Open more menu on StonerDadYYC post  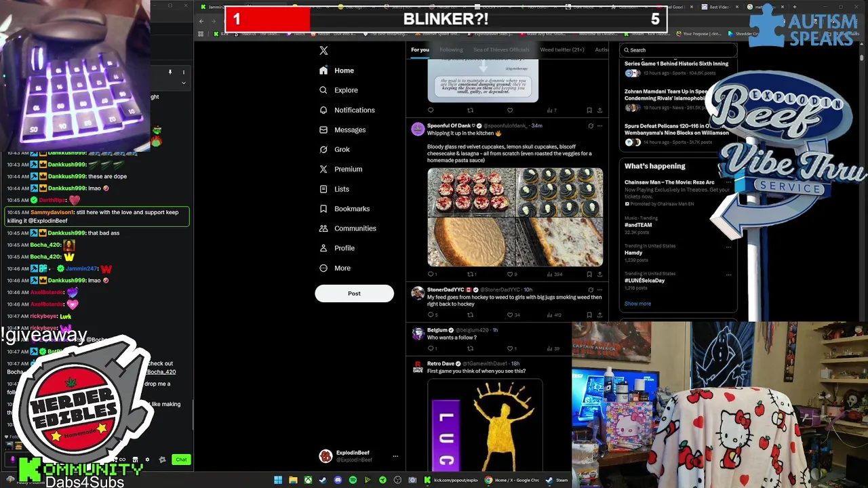pos(599,290)
